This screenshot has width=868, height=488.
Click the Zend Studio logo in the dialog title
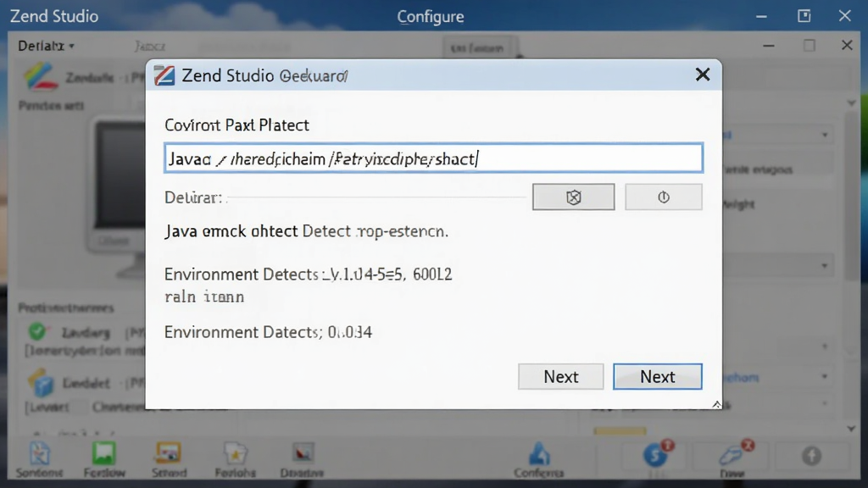164,75
